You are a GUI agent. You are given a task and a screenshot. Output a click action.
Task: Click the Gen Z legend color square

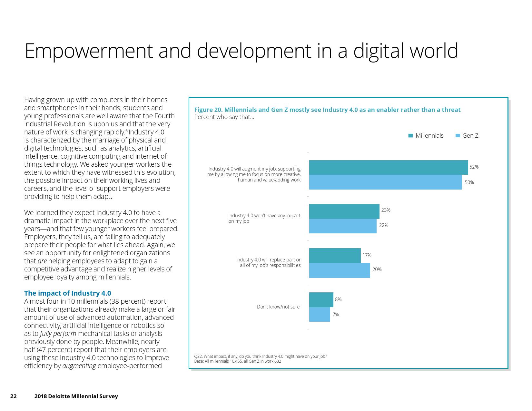click(458, 136)
